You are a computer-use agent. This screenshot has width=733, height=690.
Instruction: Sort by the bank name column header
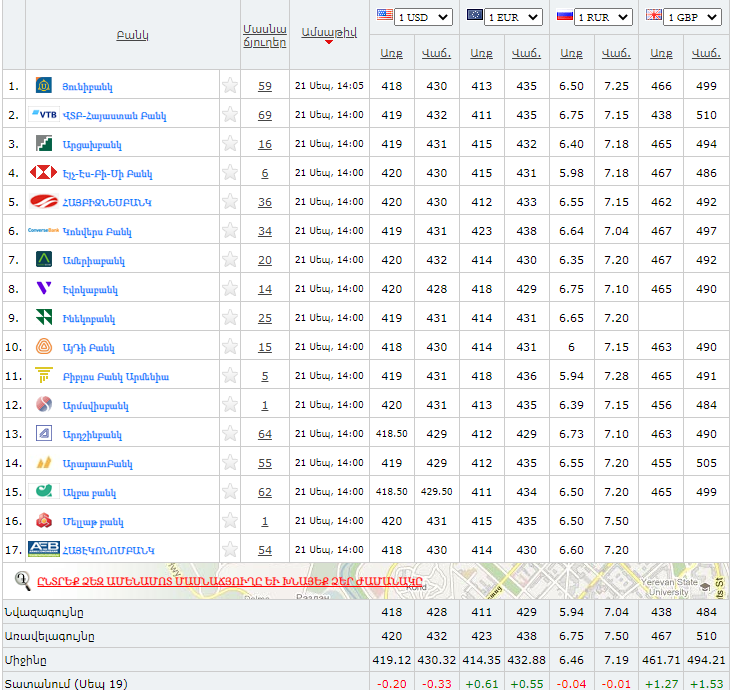(x=132, y=36)
